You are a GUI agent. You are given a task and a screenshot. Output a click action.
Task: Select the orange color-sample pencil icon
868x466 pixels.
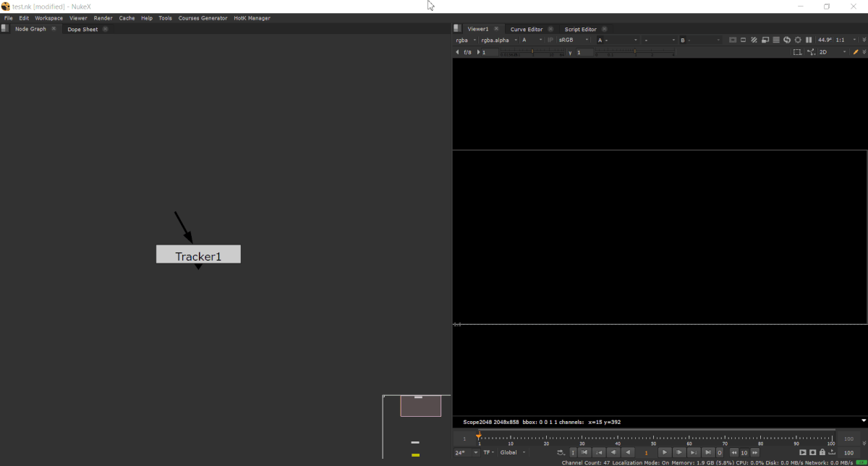coord(856,51)
